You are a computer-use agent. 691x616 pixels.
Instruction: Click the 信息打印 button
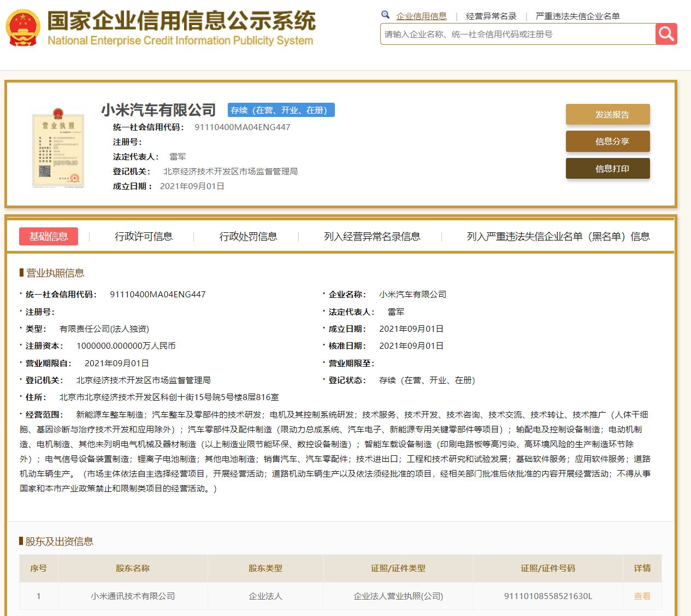[607, 168]
